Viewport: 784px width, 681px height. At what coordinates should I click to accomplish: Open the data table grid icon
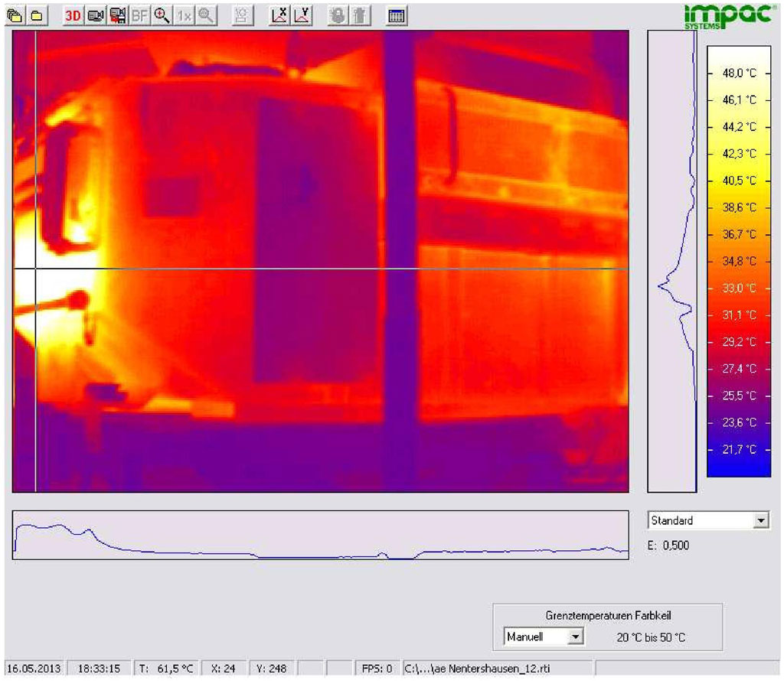[x=396, y=15]
